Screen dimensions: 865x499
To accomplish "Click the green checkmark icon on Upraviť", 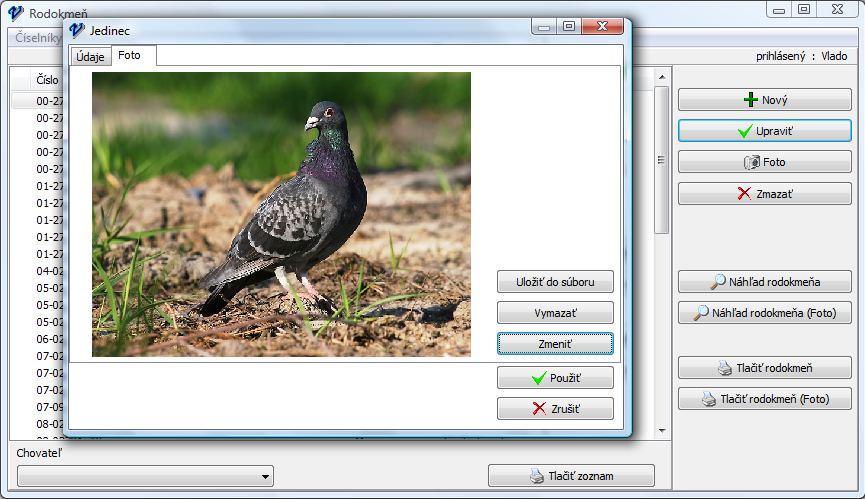I will (x=744, y=131).
